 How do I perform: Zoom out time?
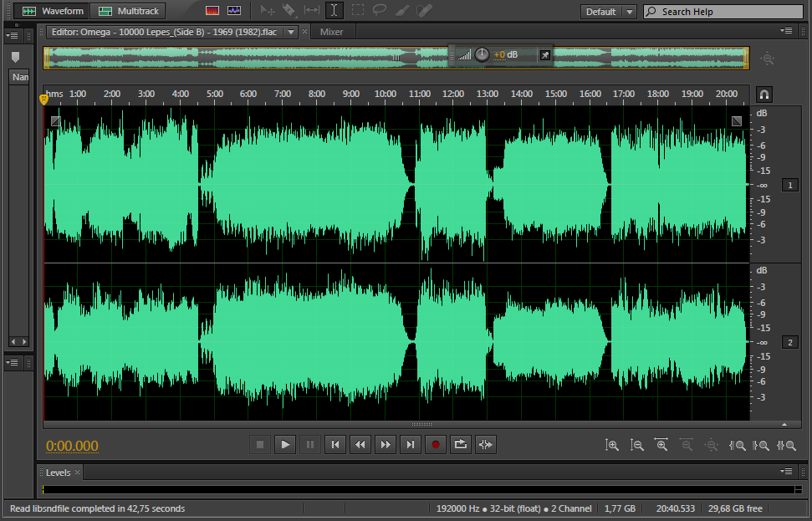(687, 445)
